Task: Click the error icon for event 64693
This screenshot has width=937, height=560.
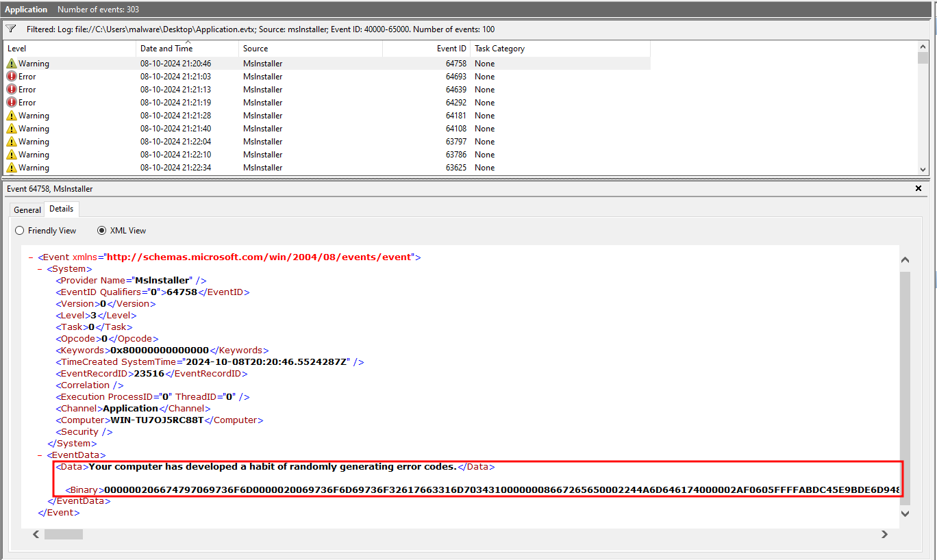Action: (x=12, y=77)
